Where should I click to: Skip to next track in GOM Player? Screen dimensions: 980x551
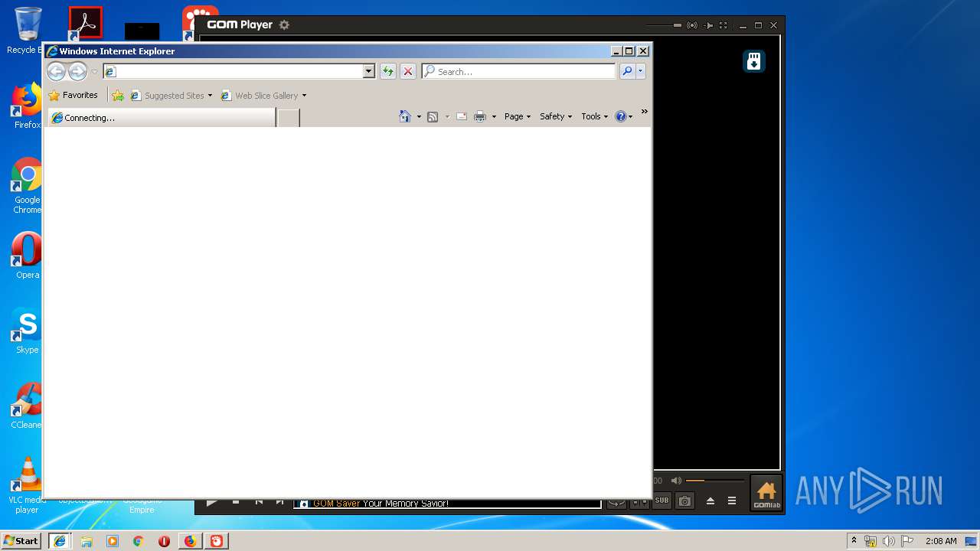tap(280, 503)
